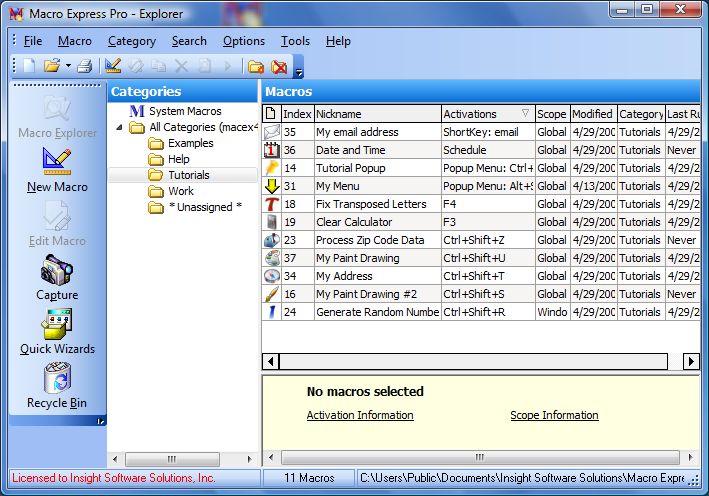
Task: Open the toolbar options overflow arrow
Action: [298, 72]
